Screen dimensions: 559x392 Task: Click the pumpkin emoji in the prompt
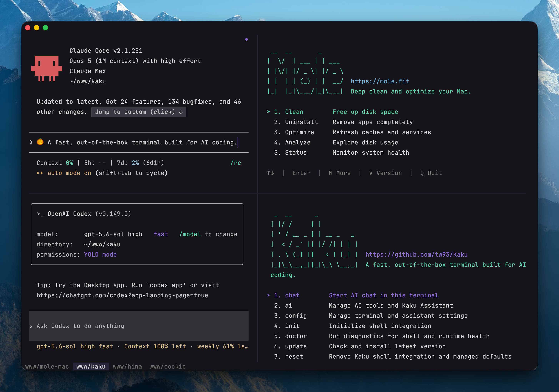pos(40,142)
